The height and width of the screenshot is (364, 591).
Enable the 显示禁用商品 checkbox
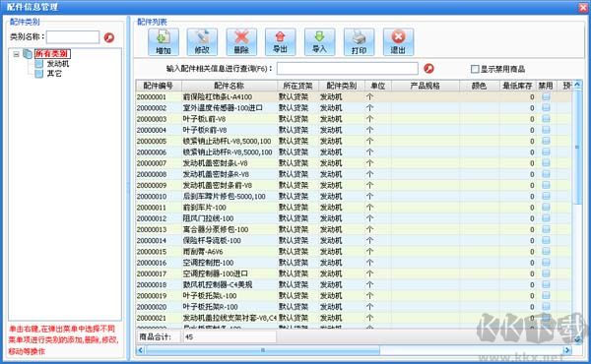coord(475,69)
